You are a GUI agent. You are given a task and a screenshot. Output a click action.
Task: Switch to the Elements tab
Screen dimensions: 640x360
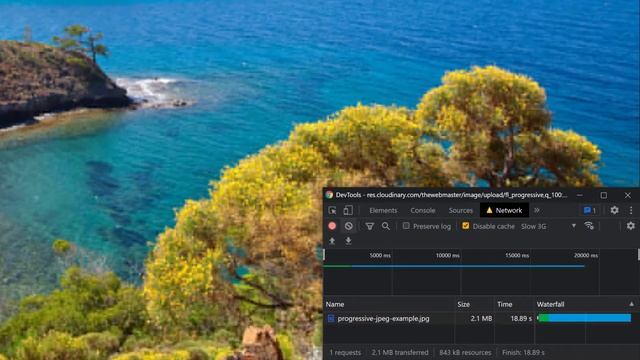(x=383, y=210)
